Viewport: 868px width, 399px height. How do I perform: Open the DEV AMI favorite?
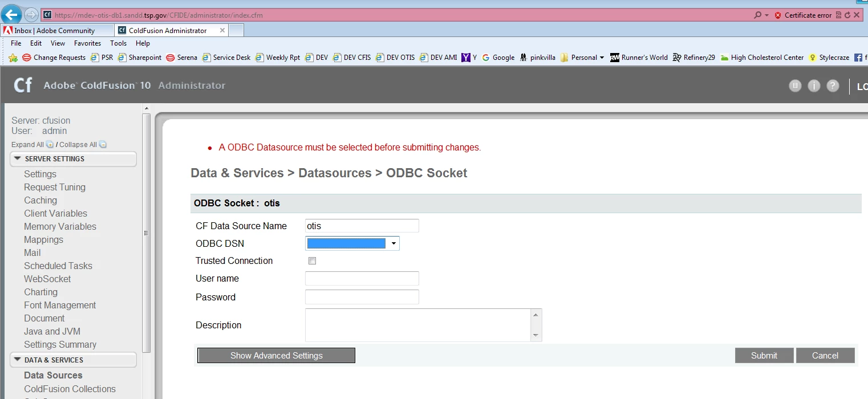tap(439, 58)
